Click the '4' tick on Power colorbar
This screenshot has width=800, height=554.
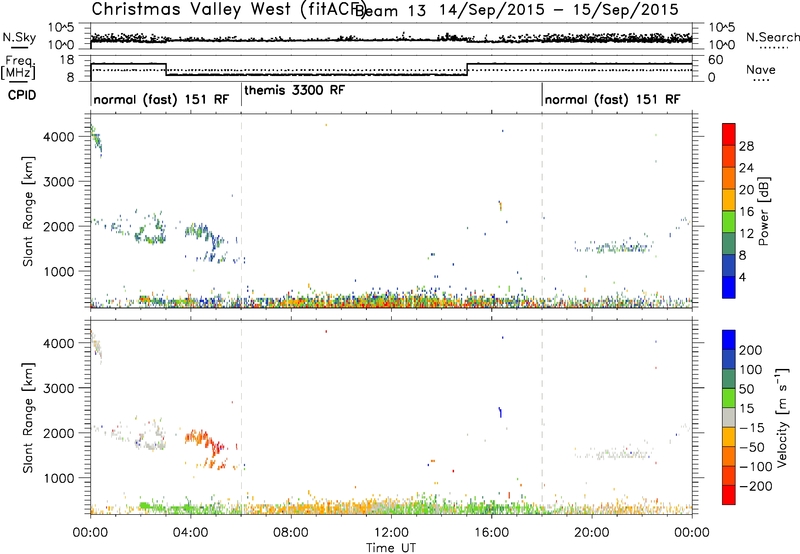(743, 277)
